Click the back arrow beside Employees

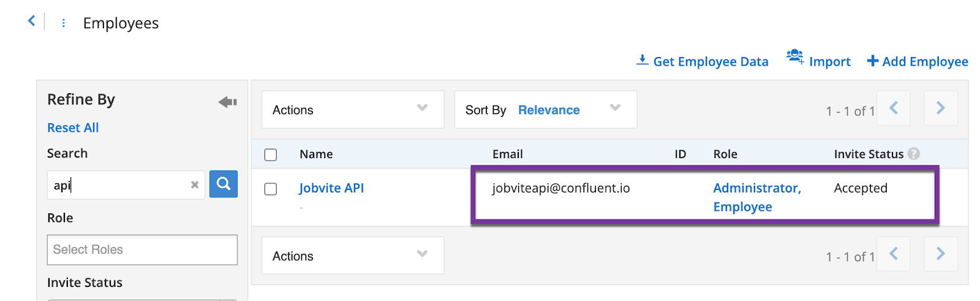[x=31, y=21]
